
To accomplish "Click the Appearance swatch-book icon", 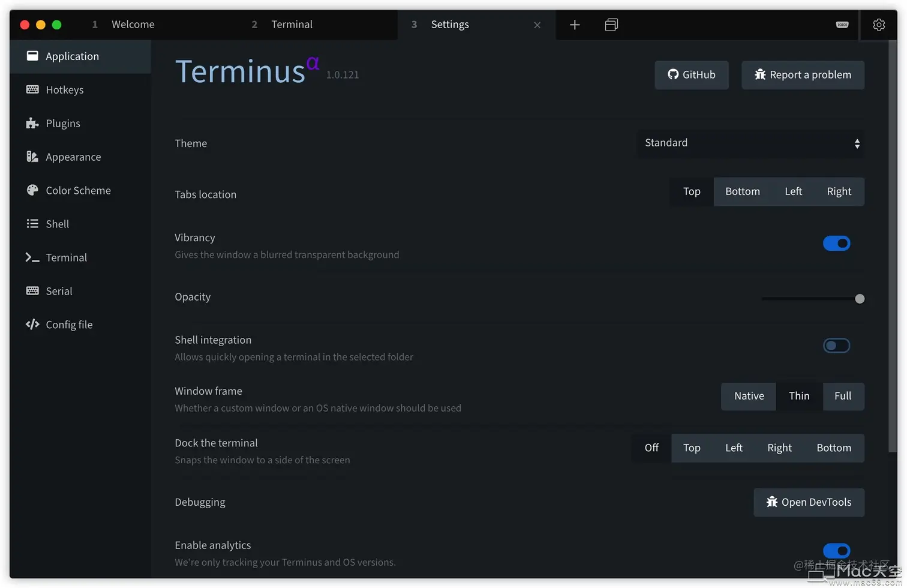I will [x=32, y=157].
